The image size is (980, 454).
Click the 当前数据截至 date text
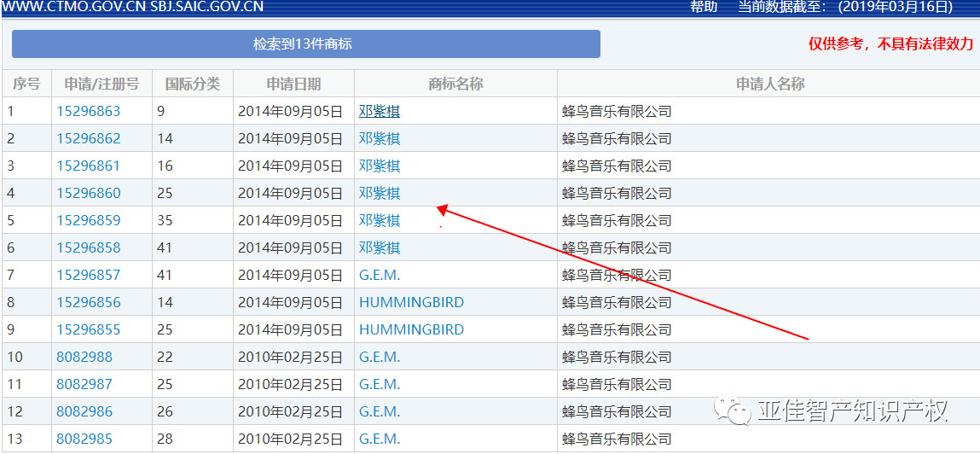(x=845, y=7)
